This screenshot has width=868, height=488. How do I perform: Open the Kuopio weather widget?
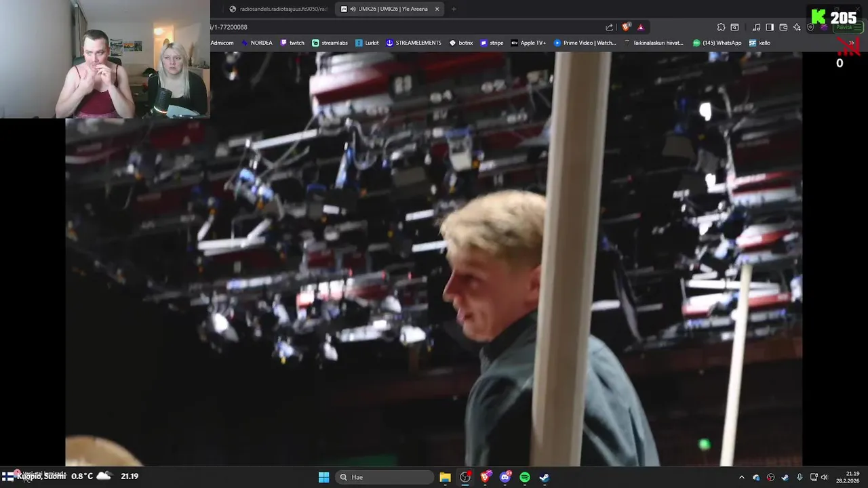(71, 476)
